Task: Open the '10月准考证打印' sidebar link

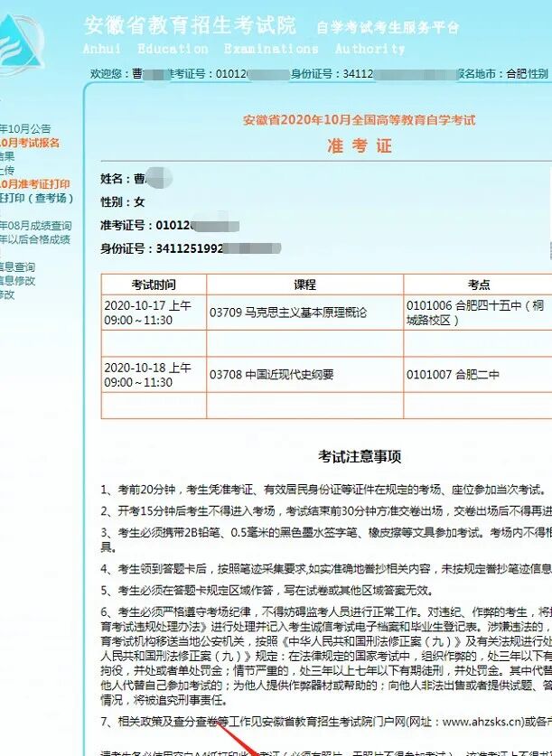Action: pos(34,184)
